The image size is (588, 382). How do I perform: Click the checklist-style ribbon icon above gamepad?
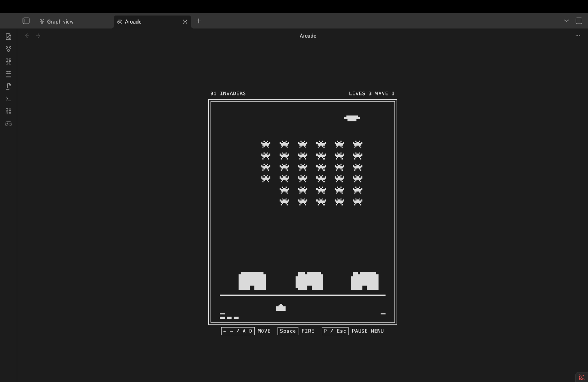(x=8, y=111)
